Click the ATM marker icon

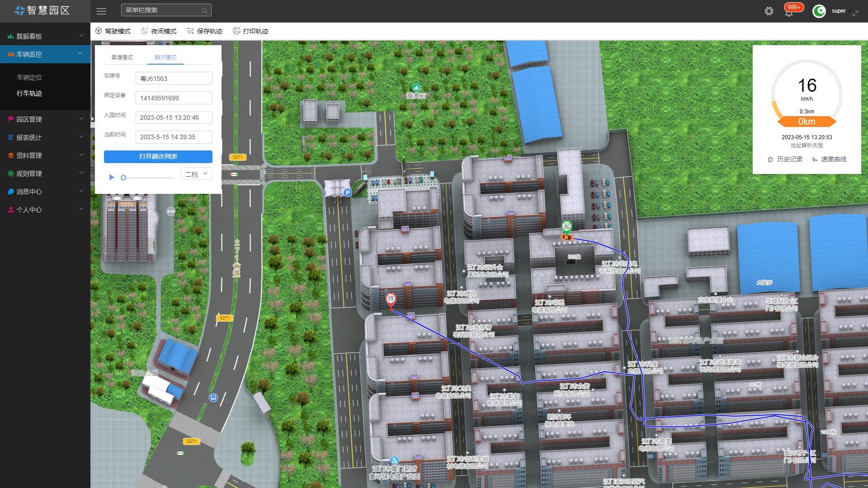[170, 211]
